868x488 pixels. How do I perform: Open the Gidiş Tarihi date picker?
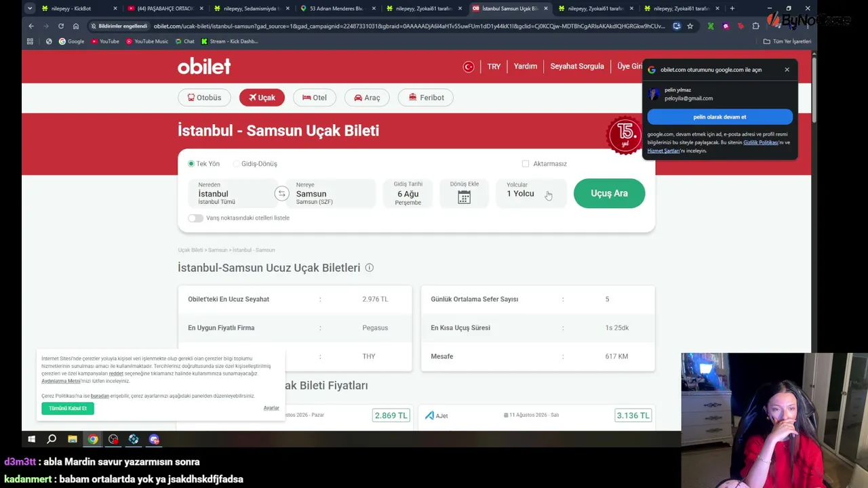coord(408,193)
